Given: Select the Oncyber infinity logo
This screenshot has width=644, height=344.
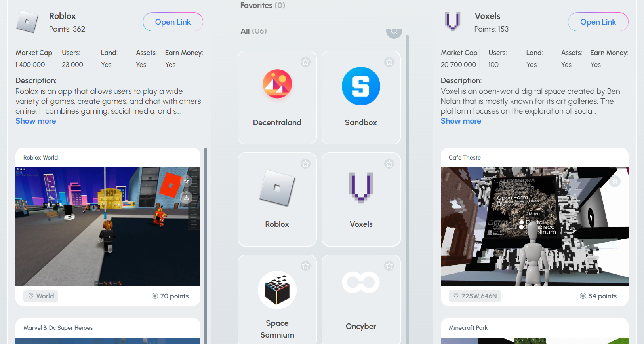Looking at the screenshot, I should tap(361, 282).
